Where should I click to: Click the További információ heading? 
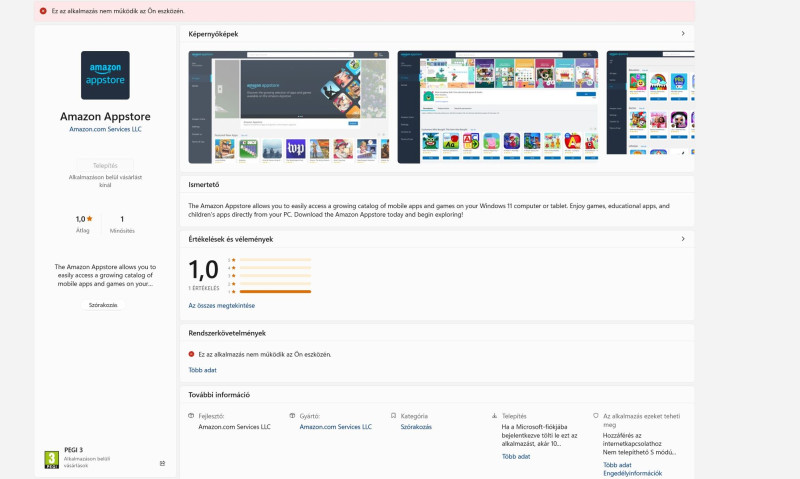(219, 395)
